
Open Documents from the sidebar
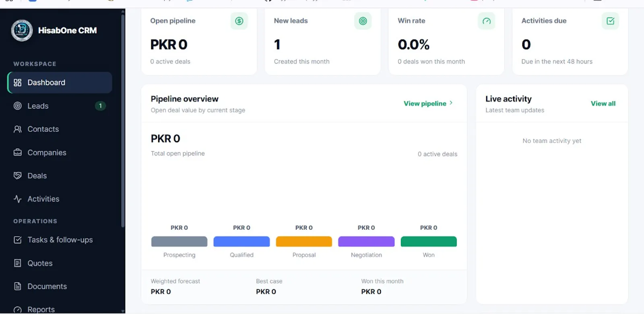[x=60, y=286]
